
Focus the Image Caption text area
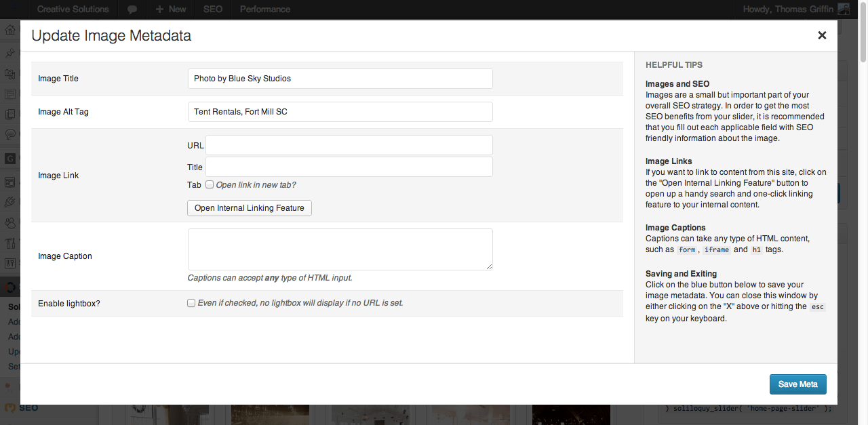pos(340,249)
